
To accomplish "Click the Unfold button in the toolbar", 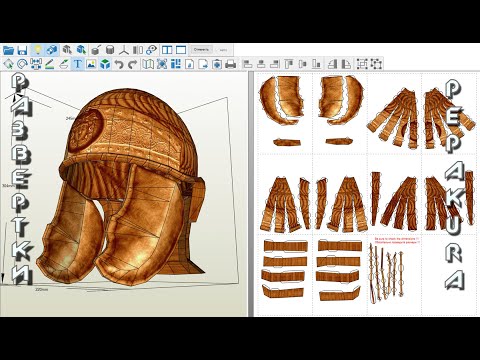I will click(x=201, y=50).
